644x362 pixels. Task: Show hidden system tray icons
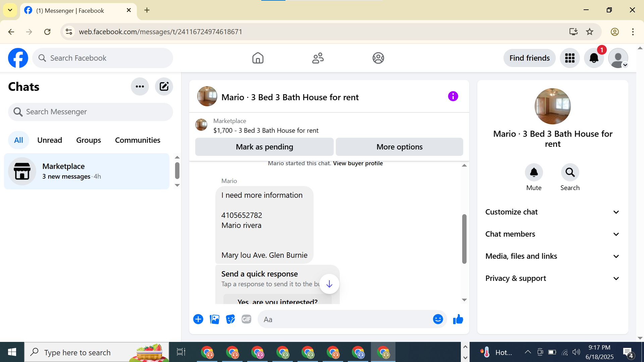pyautogui.click(x=528, y=352)
